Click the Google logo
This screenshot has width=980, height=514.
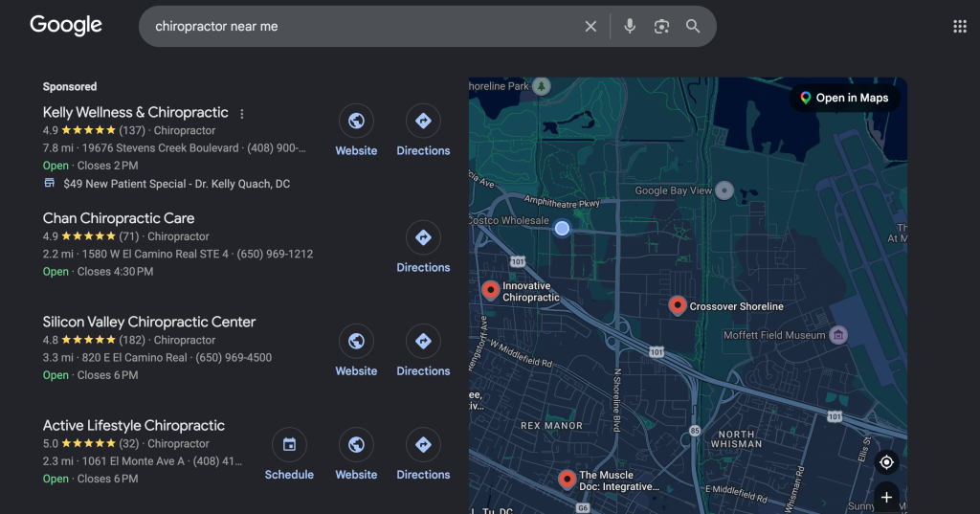click(66, 25)
